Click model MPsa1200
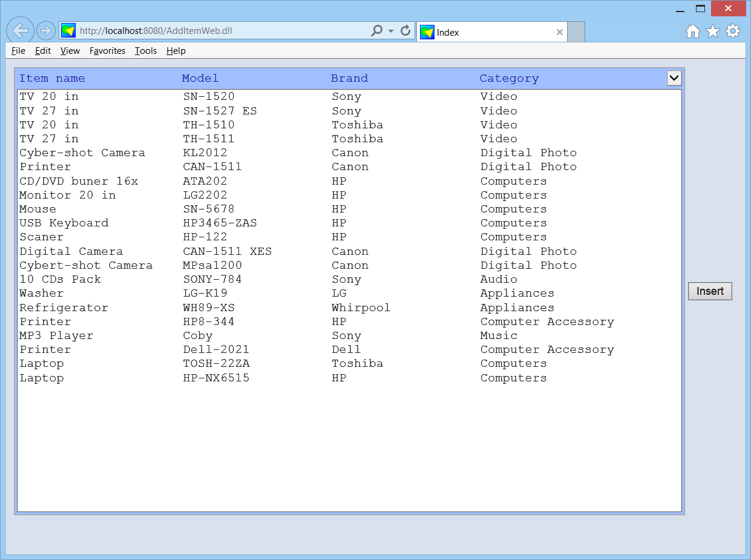The height and width of the screenshot is (560, 751). [x=212, y=265]
